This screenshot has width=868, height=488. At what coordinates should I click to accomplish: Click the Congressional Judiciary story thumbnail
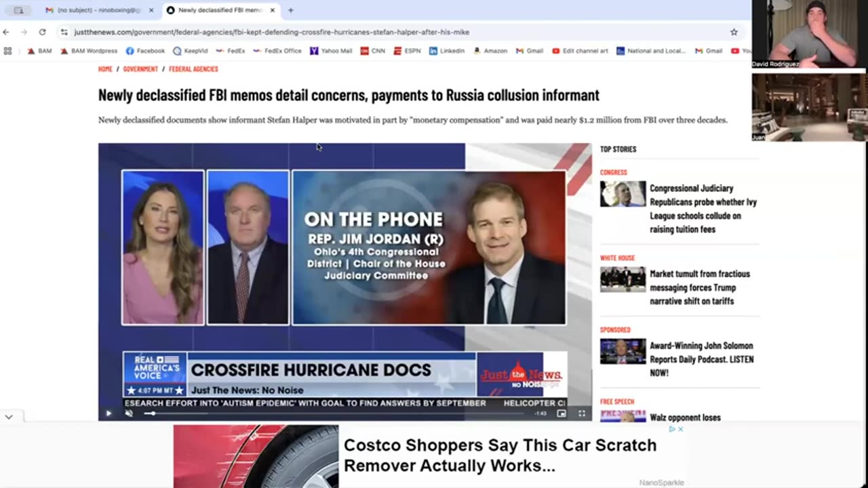[x=623, y=194]
